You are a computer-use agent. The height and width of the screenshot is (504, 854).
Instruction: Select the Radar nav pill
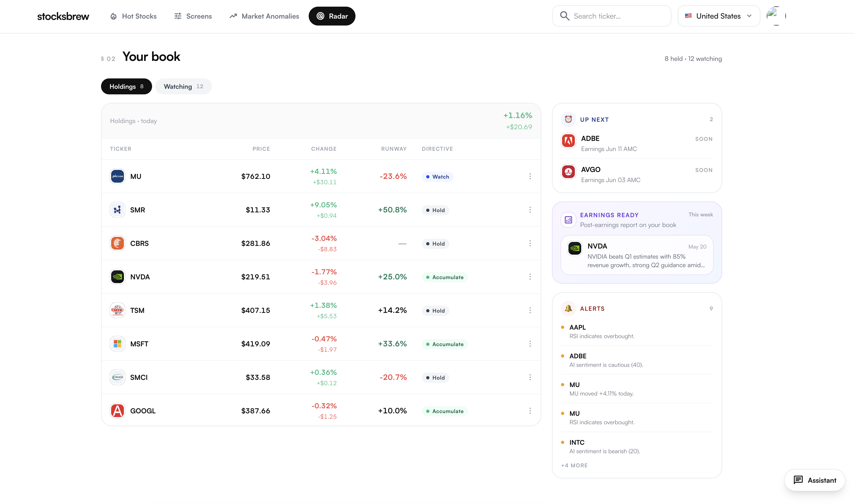(x=332, y=16)
